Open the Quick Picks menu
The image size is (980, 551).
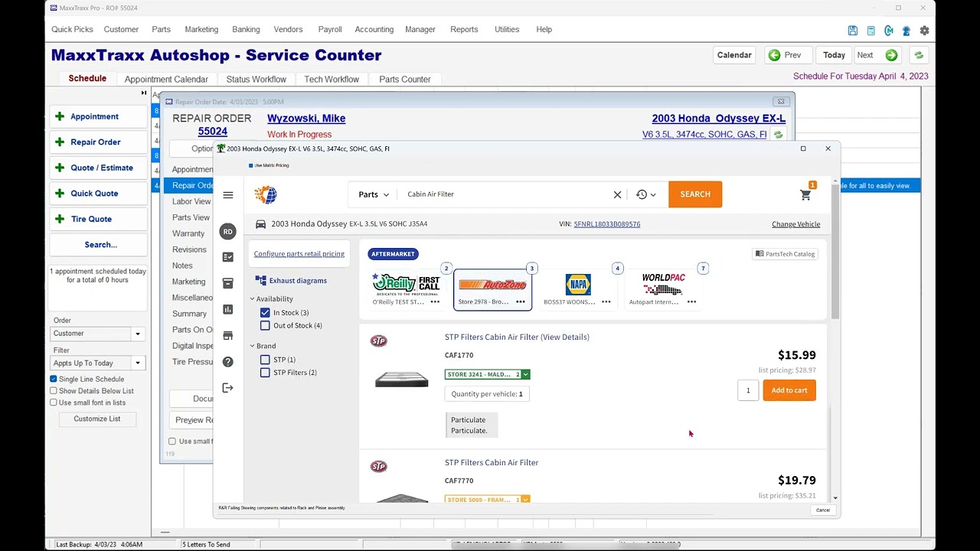click(72, 29)
